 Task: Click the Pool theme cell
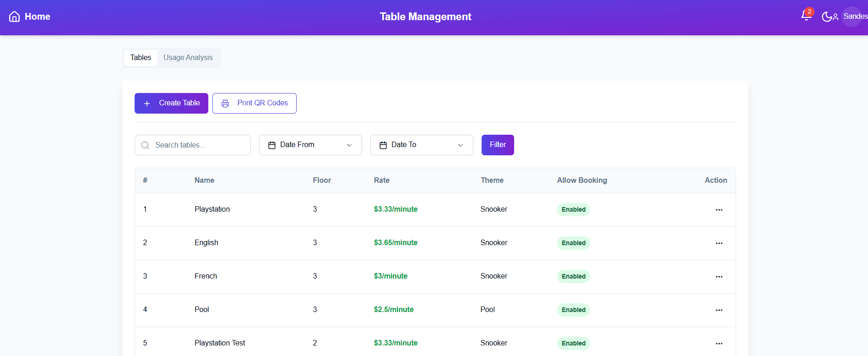(x=488, y=310)
